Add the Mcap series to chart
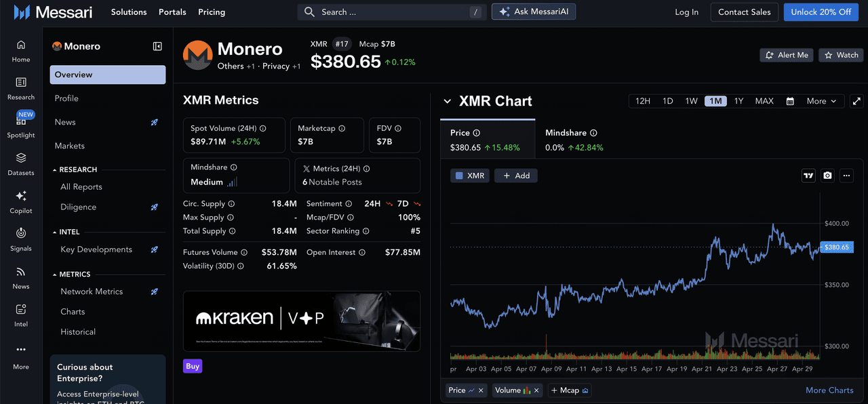The height and width of the screenshot is (404, 868). click(570, 390)
